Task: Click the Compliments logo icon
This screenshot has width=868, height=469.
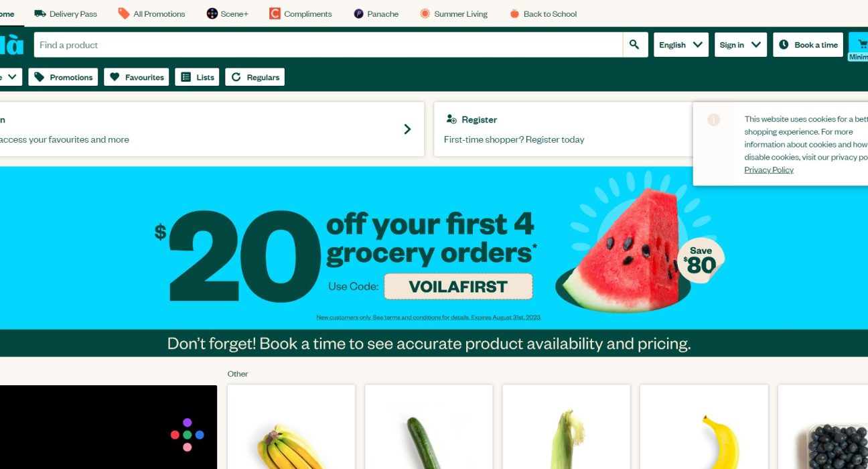Action: coord(275,13)
